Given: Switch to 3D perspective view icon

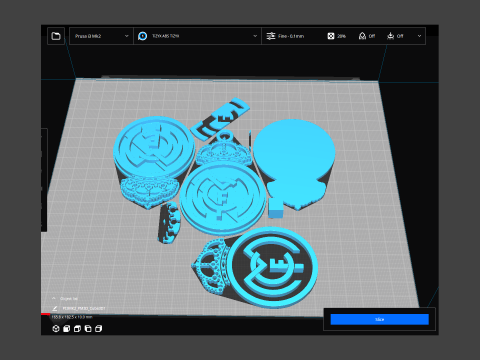Looking at the screenshot, I should click(56, 329).
